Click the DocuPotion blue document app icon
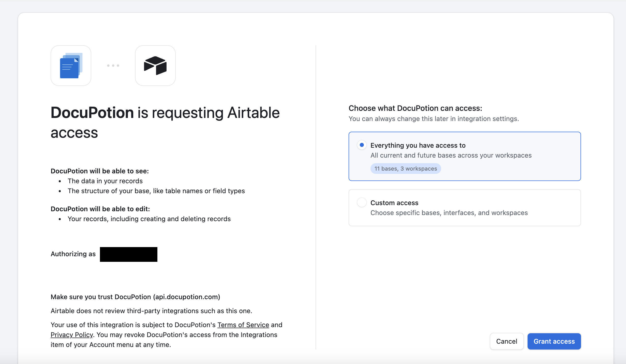The image size is (626, 364). 71,66
